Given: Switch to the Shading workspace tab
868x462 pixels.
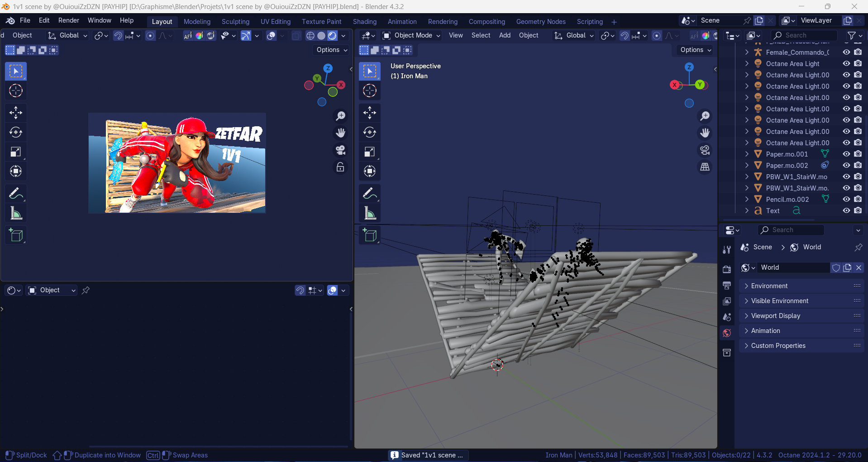Looking at the screenshot, I should 364,22.
